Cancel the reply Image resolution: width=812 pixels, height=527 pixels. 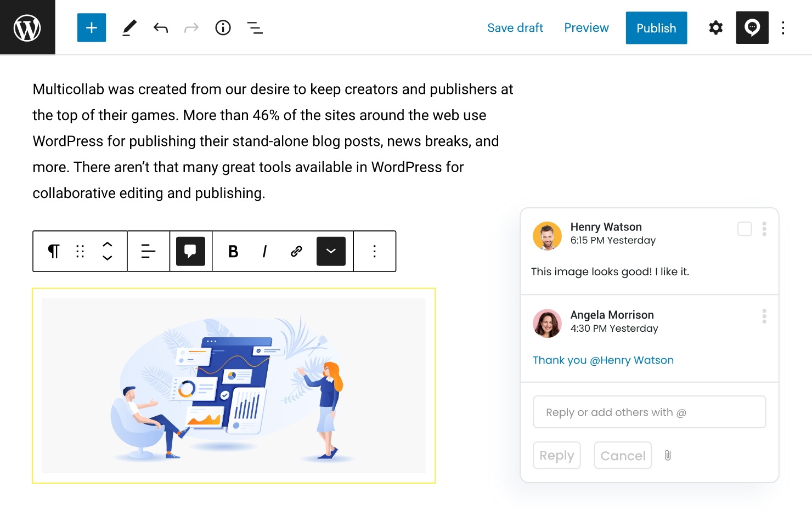(623, 455)
